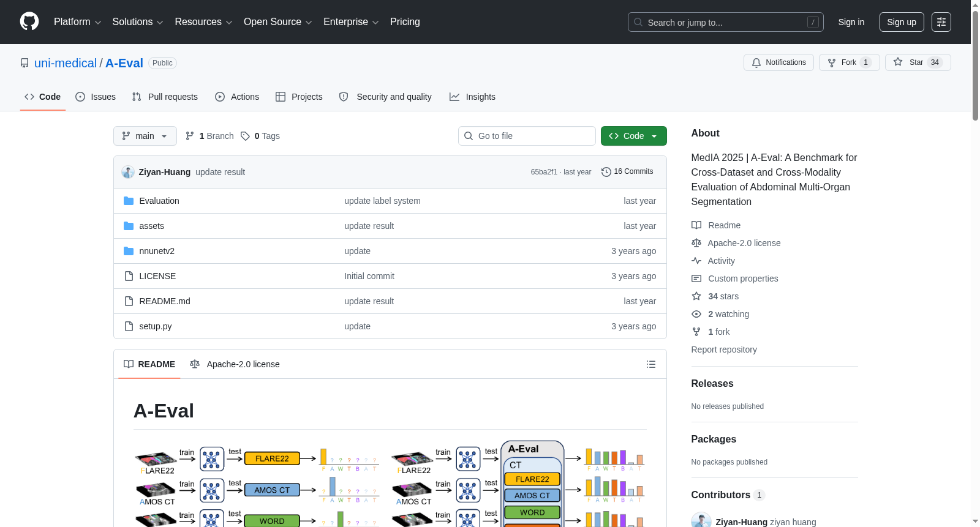
Task: Select the Apache-2.0 license tab
Action: point(235,364)
